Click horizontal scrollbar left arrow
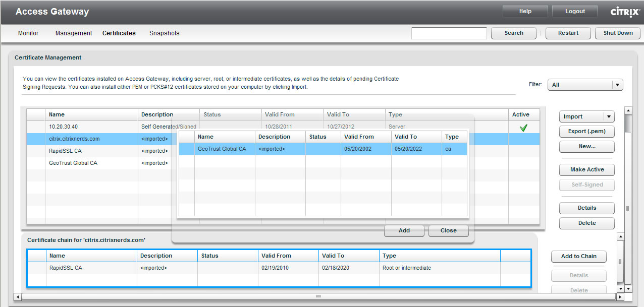This screenshot has width=644, height=307. click(x=18, y=296)
